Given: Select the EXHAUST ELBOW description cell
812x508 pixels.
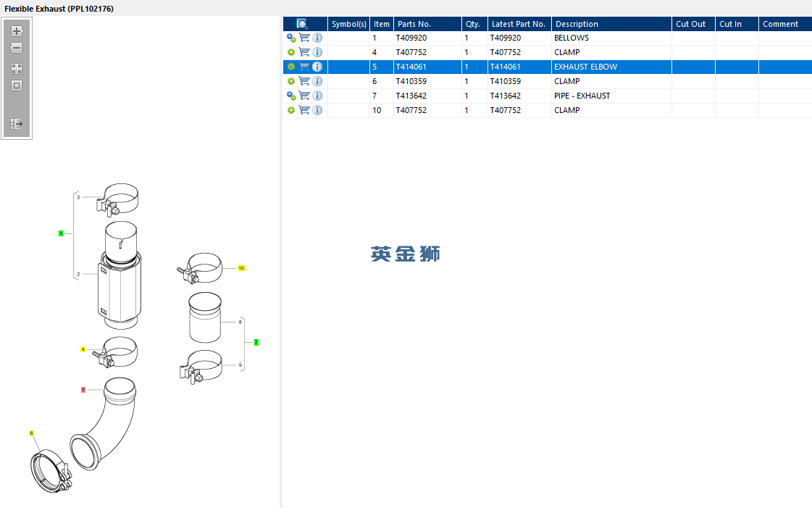Looking at the screenshot, I should click(x=611, y=67).
